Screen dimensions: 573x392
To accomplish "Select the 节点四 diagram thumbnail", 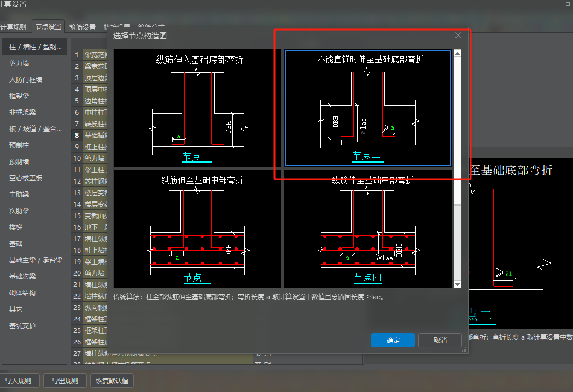I will [x=368, y=229].
